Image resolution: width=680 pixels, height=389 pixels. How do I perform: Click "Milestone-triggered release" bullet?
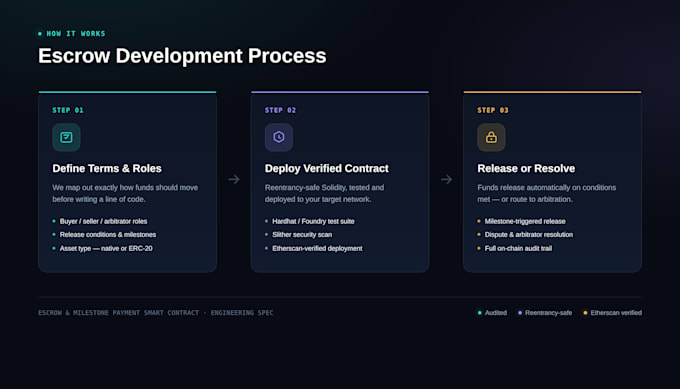[525, 221]
